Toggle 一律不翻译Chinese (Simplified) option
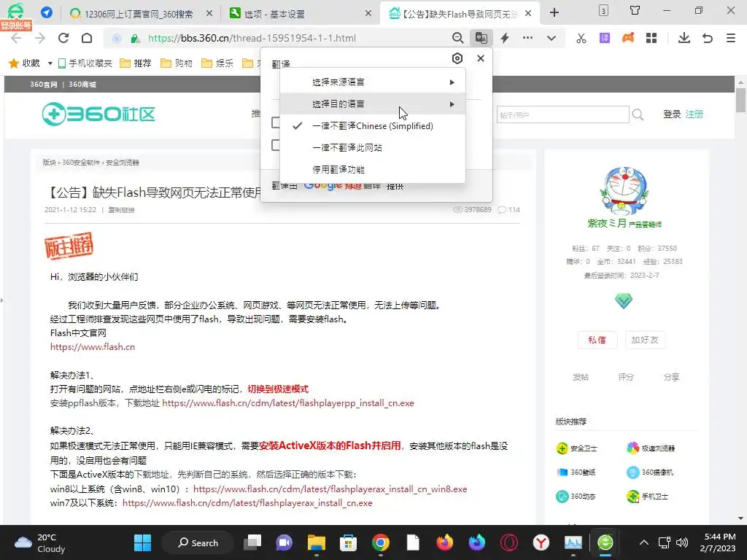This screenshot has height=560, width=747. (x=373, y=125)
